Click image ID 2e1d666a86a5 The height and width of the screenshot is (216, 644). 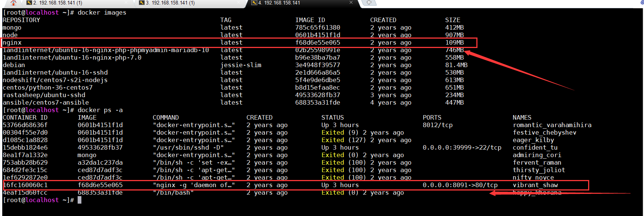(318, 73)
